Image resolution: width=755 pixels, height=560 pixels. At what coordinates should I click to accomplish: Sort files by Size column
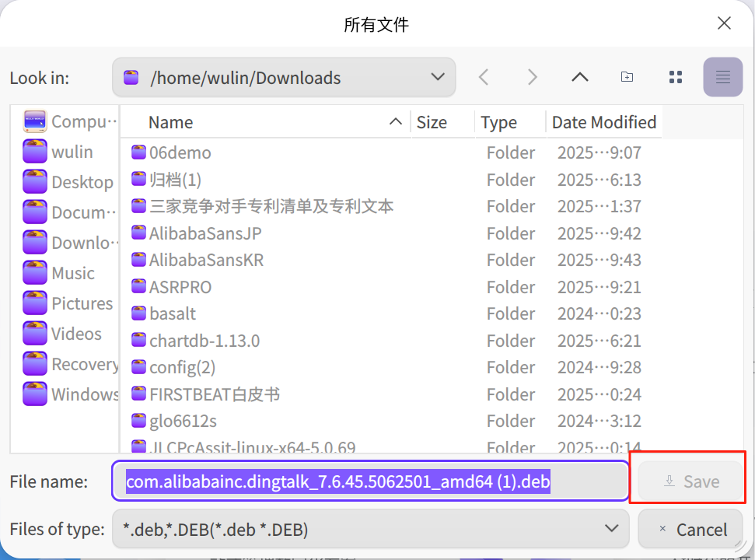443,122
